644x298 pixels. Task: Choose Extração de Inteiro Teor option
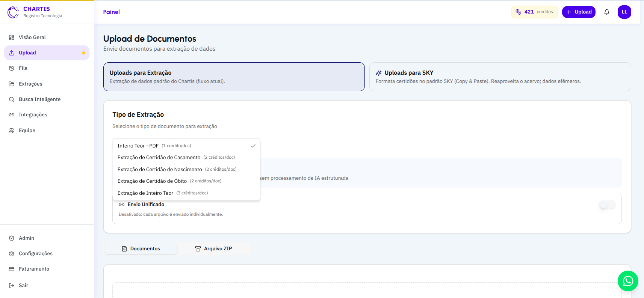pyautogui.click(x=186, y=193)
